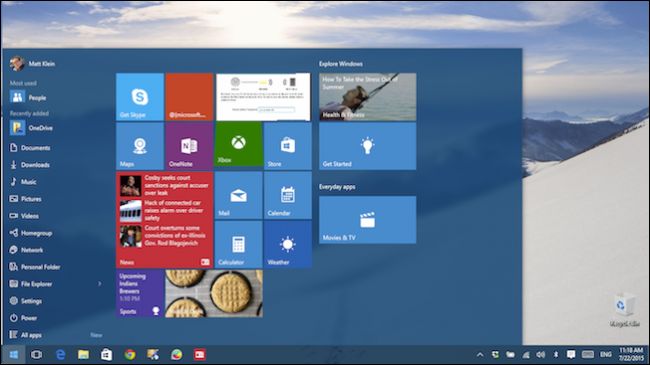Open the News live tile
650x365 pixels.
click(165, 220)
